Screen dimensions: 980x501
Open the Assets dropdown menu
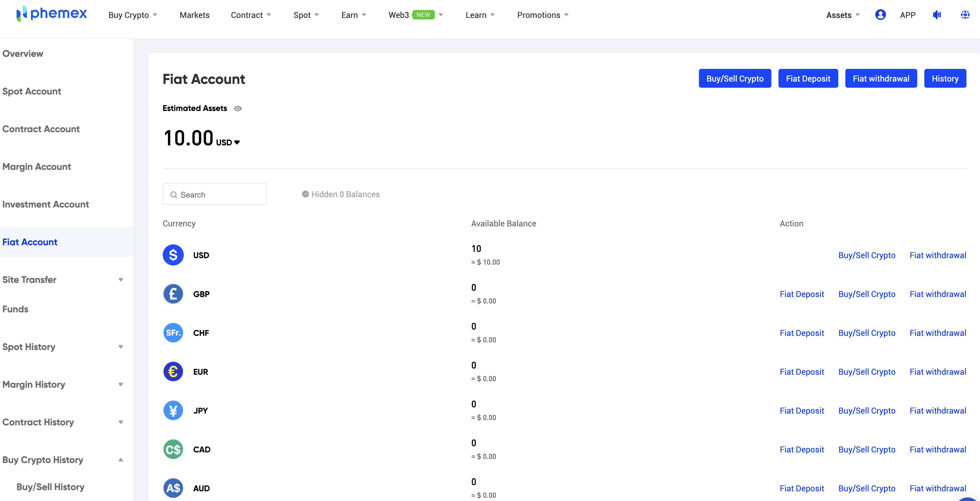[x=843, y=15]
